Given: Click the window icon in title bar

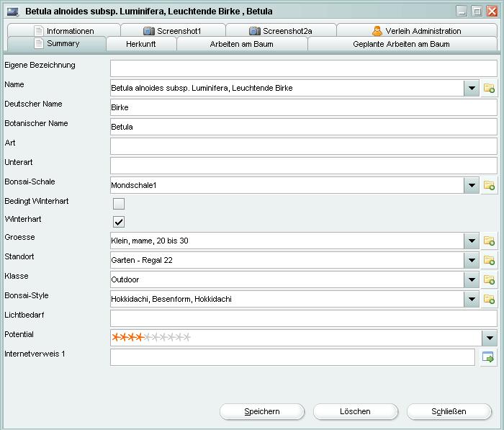Looking at the screenshot, I should (x=13, y=12).
